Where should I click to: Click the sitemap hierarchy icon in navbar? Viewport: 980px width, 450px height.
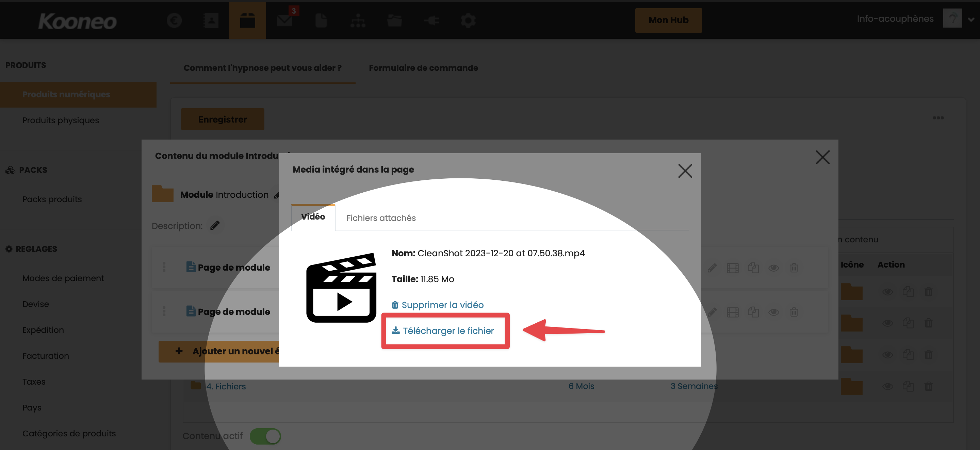pos(358,20)
